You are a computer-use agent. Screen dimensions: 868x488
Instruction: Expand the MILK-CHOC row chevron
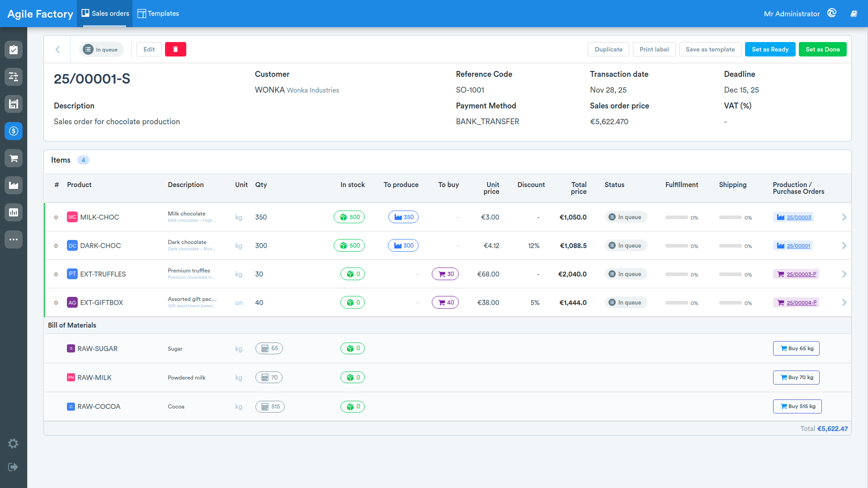844,217
